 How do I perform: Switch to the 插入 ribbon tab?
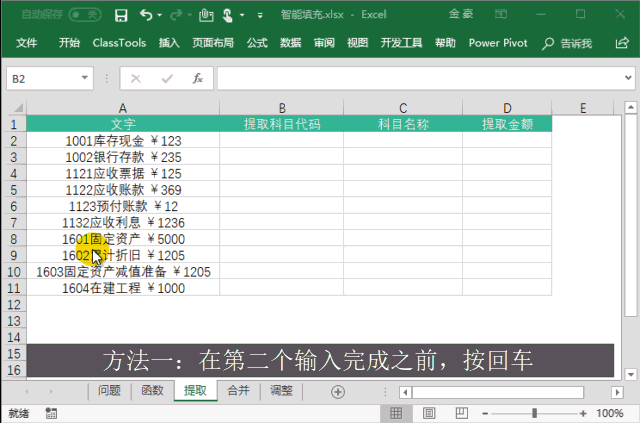(169, 43)
